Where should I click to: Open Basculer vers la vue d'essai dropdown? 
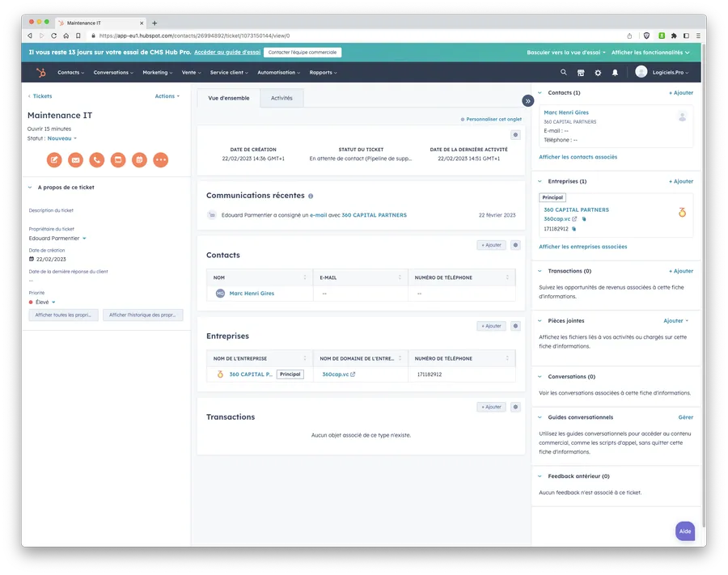566,53
